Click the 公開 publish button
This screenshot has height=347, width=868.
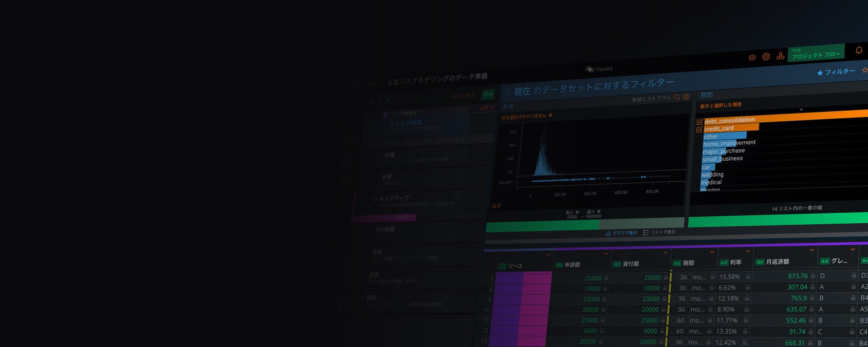click(x=486, y=108)
